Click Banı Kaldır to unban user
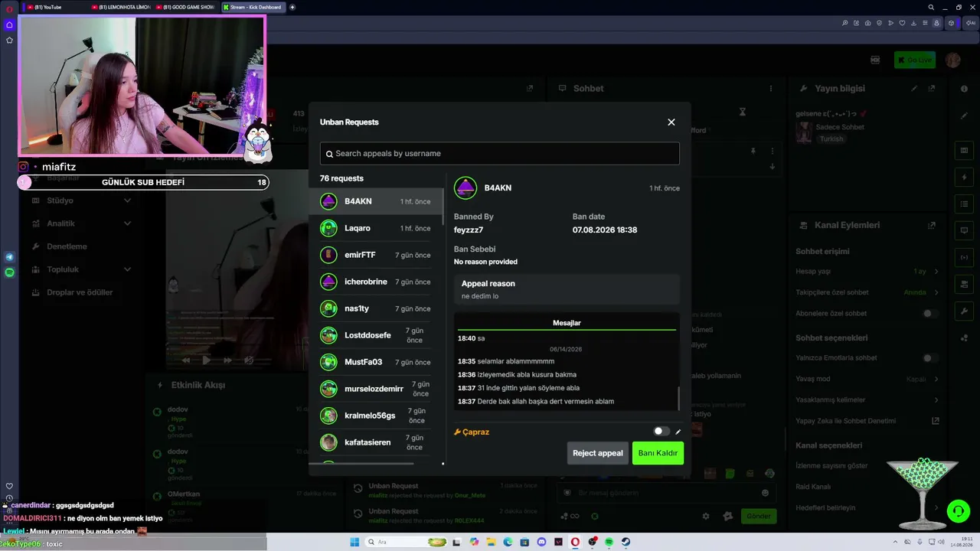Screen dimensions: 980x551 click(x=658, y=453)
